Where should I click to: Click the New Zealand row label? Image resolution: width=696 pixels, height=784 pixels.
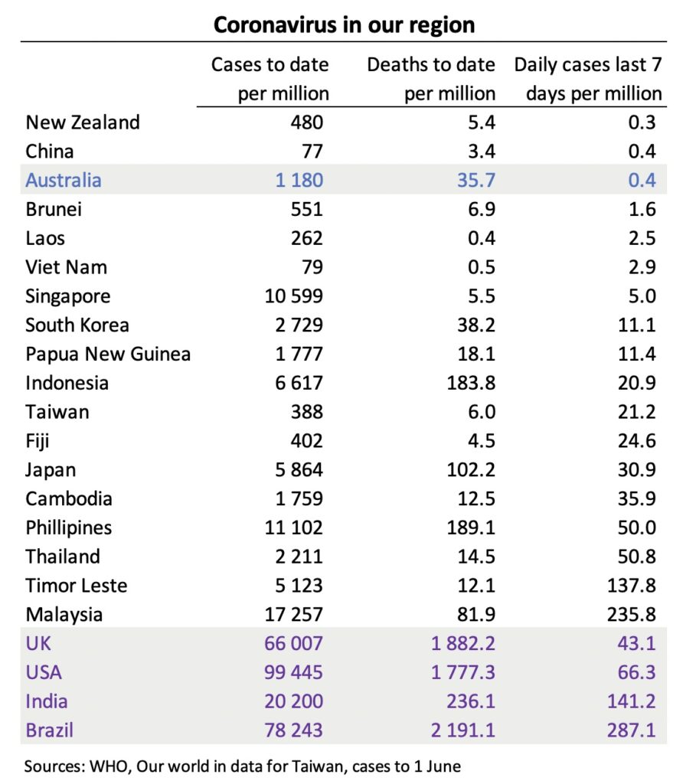(x=83, y=122)
